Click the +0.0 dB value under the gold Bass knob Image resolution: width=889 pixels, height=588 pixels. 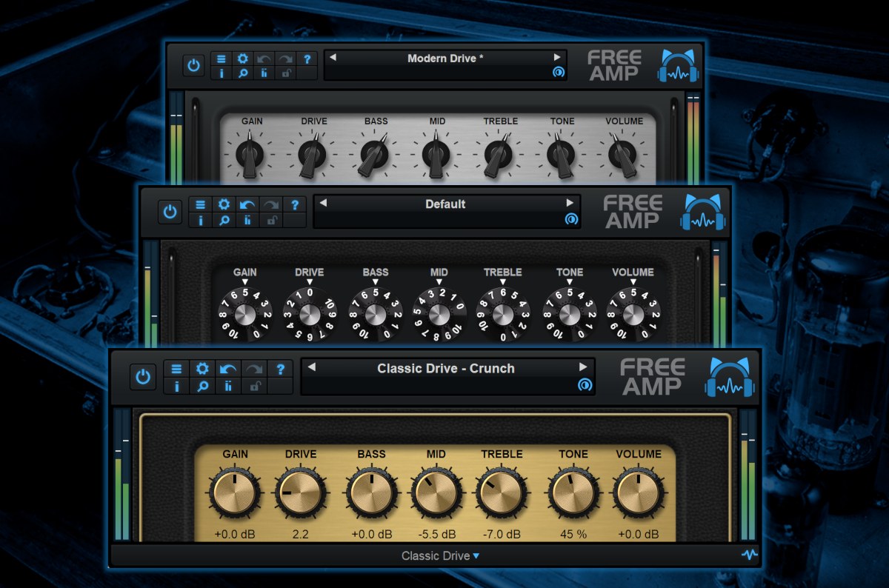pos(372,534)
